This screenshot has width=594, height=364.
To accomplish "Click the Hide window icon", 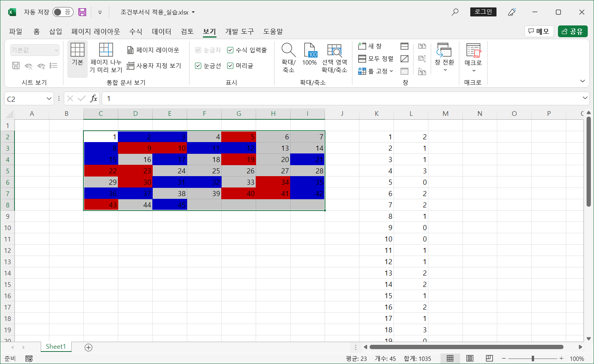I will [404, 59].
